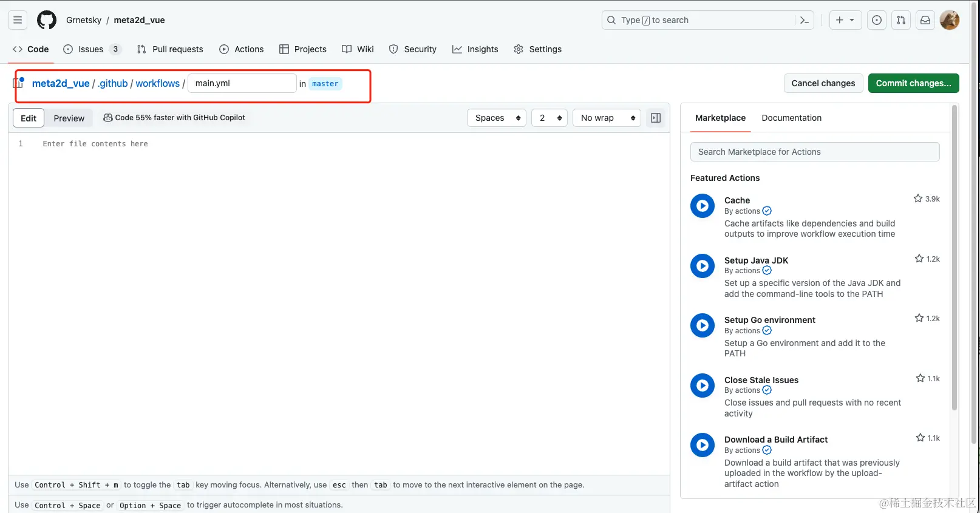The width and height of the screenshot is (980, 513).
Task: Open the Spaces indent mode dropdown
Action: tap(497, 118)
